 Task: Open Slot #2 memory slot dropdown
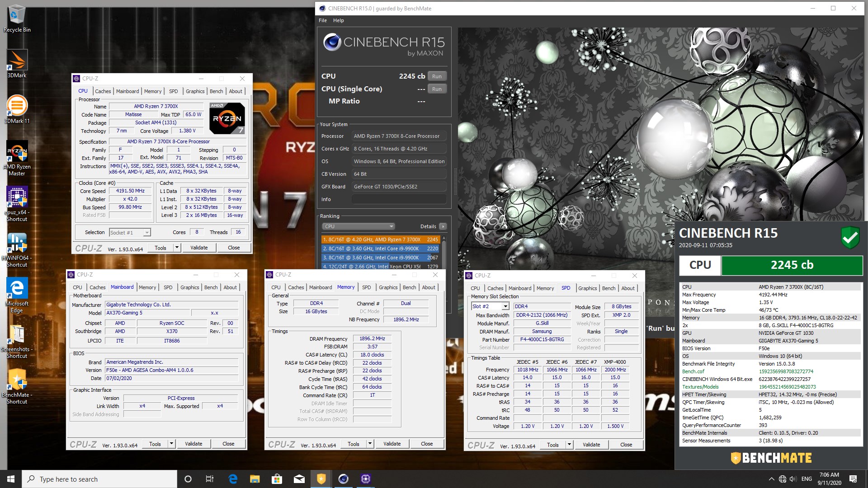490,306
